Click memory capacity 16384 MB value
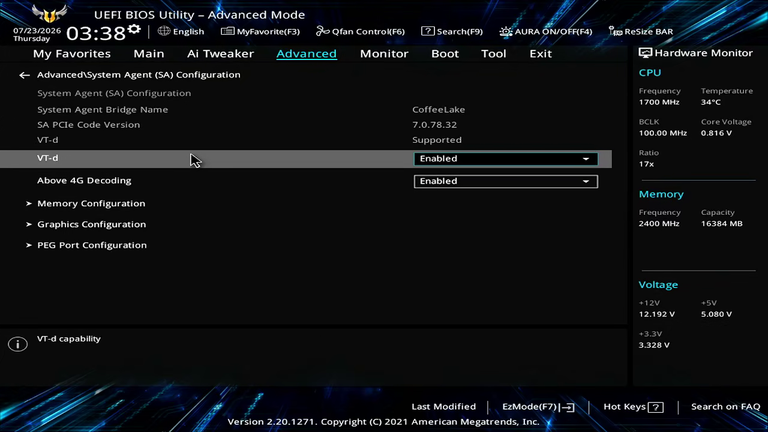This screenshot has width=768, height=432. tap(721, 223)
